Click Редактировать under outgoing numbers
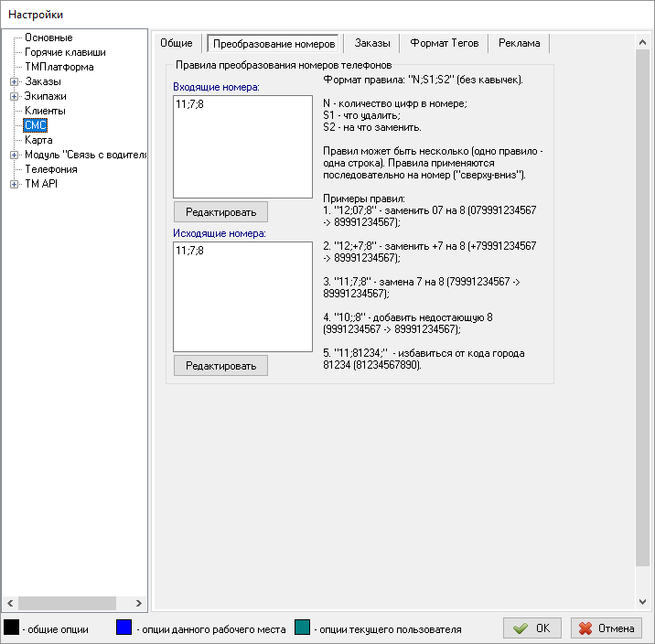The height and width of the screenshot is (644, 655). pyautogui.click(x=220, y=365)
